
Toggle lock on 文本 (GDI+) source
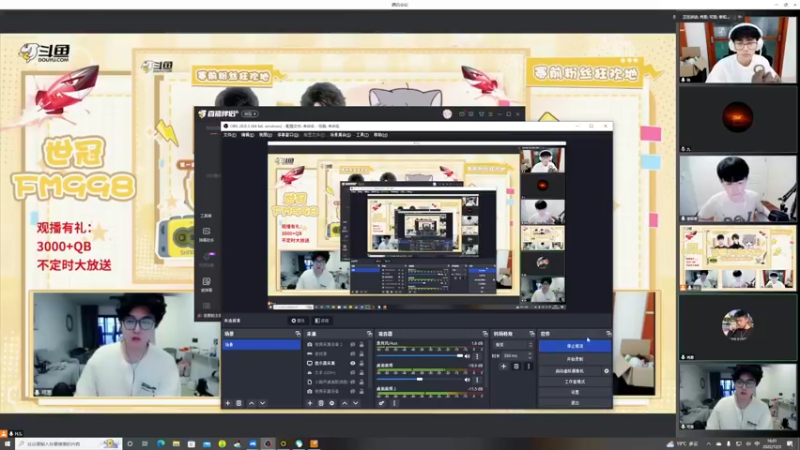pyautogui.click(x=361, y=372)
